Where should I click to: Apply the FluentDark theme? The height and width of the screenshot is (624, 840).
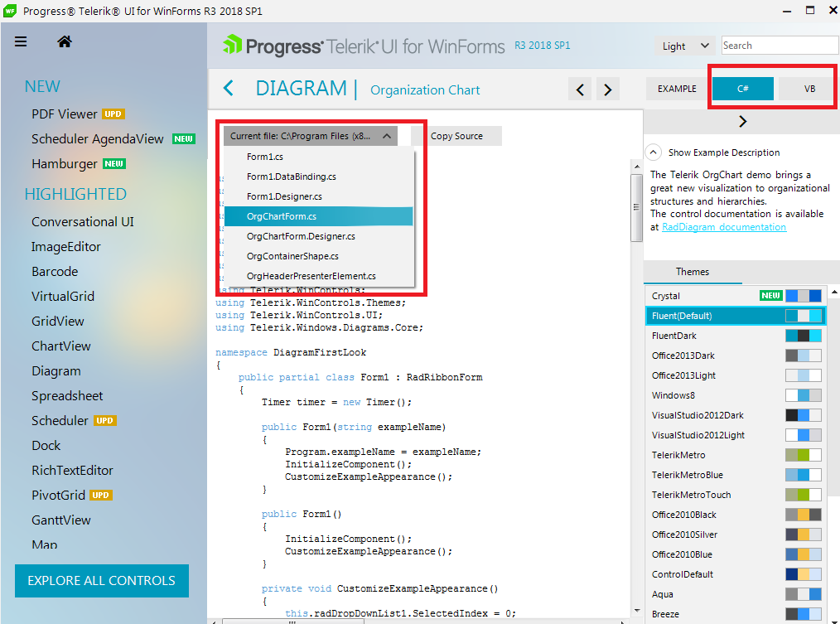pos(735,336)
